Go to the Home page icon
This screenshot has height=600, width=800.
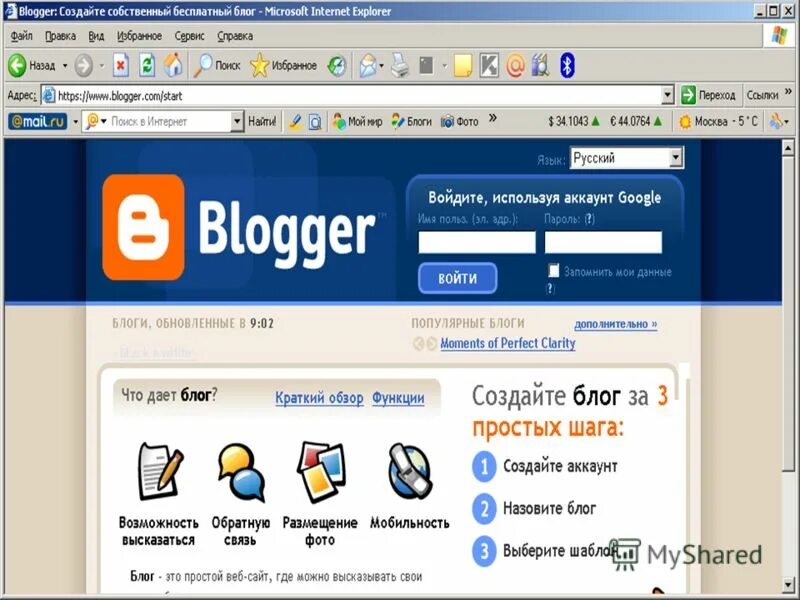coord(173,65)
